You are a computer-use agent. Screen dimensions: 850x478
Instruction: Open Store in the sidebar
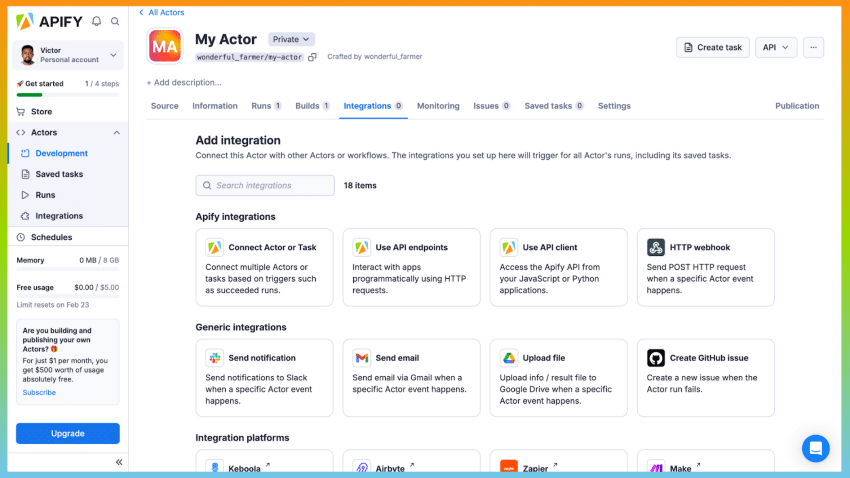68,112
